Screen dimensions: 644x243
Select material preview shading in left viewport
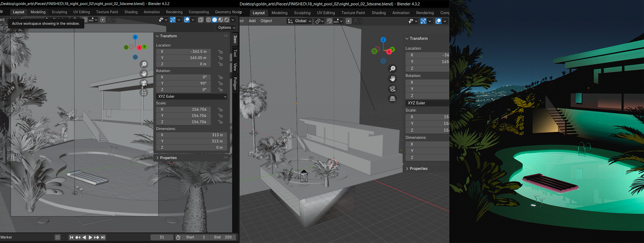(221, 20)
